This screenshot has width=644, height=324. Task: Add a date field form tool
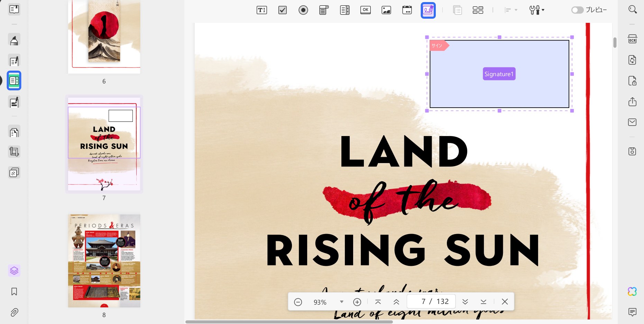(x=407, y=10)
